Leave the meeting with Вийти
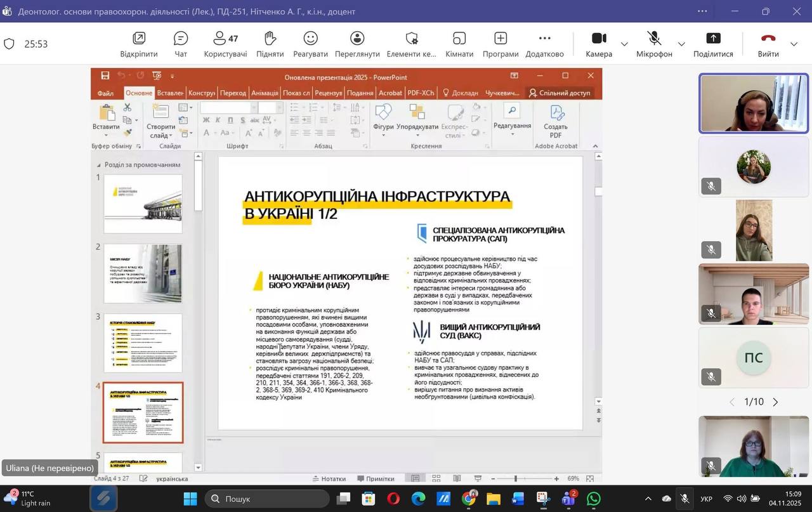The image size is (812, 512). (768, 44)
